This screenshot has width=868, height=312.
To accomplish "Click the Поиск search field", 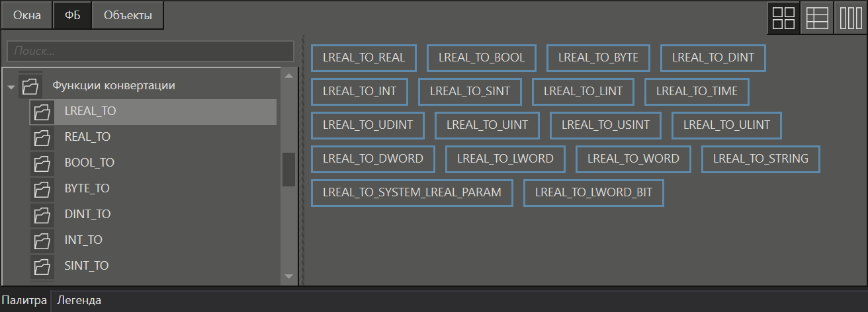I will pos(150,51).
